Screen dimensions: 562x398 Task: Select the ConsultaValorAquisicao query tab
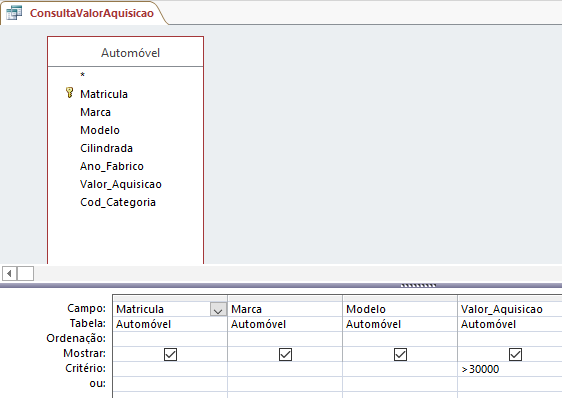tap(84, 13)
